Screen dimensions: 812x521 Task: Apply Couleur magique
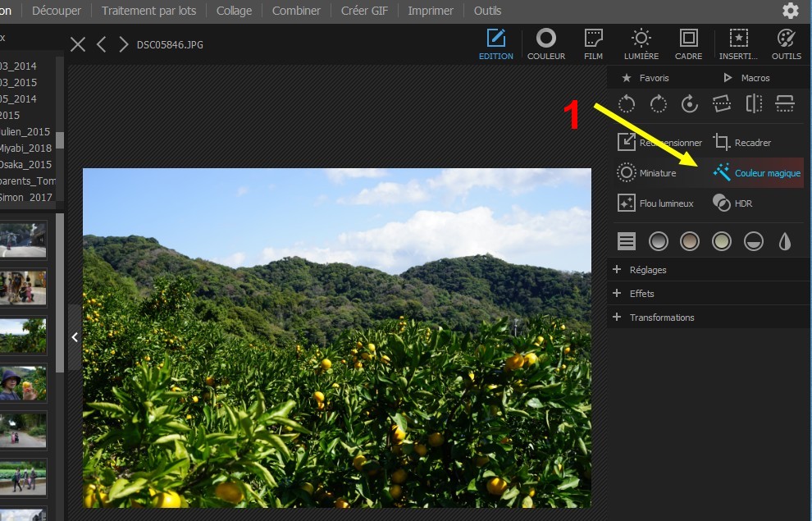756,172
